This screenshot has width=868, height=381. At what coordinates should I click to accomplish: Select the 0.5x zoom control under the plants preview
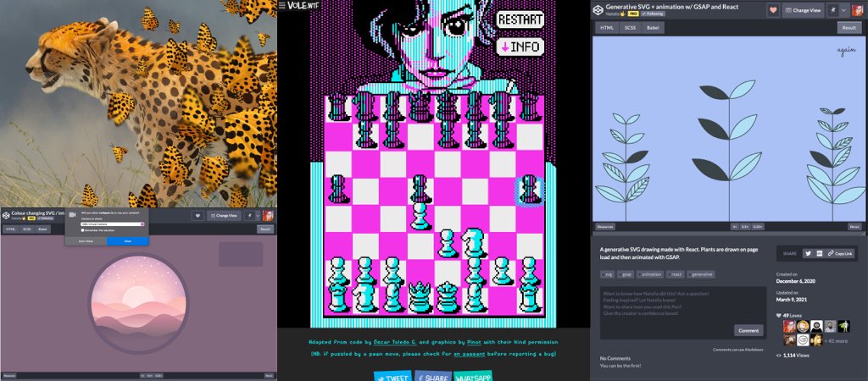tap(746, 227)
